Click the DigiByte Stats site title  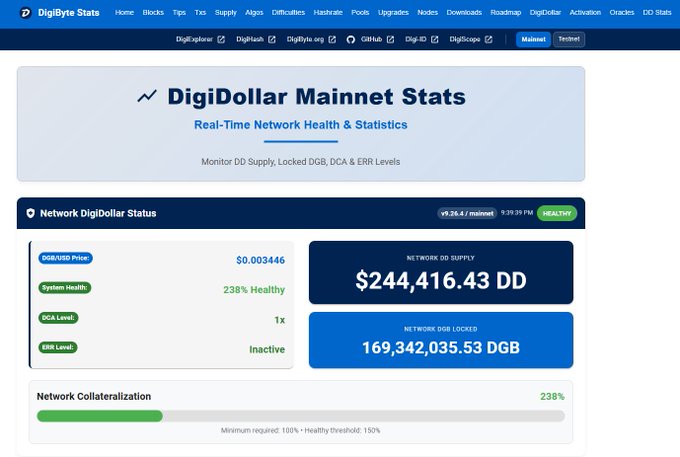click(x=69, y=13)
